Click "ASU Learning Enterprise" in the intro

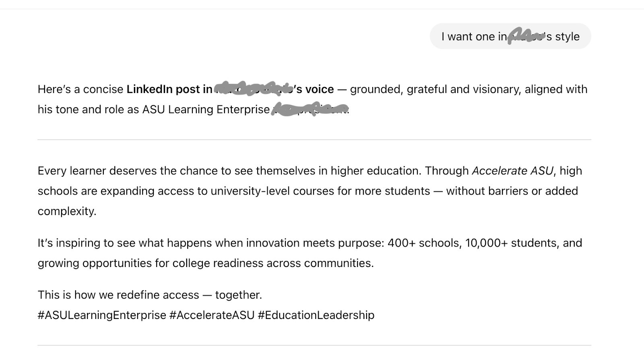pyautogui.click(x=206, y=109)
